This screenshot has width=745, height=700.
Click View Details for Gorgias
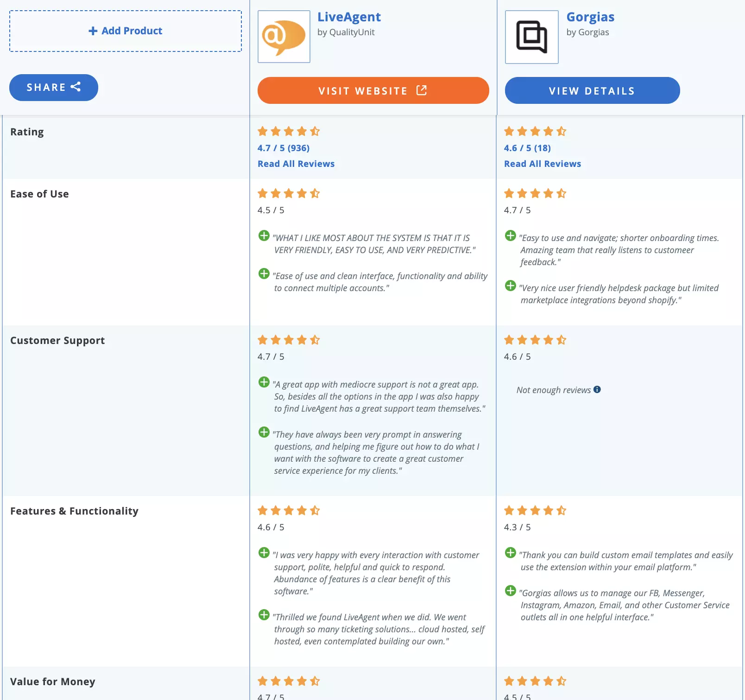pyautogui.click(x=592, y=90)
